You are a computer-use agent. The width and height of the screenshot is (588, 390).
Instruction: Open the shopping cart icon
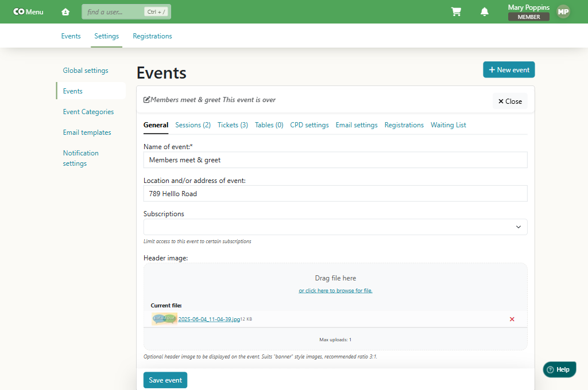coord(456,12)
